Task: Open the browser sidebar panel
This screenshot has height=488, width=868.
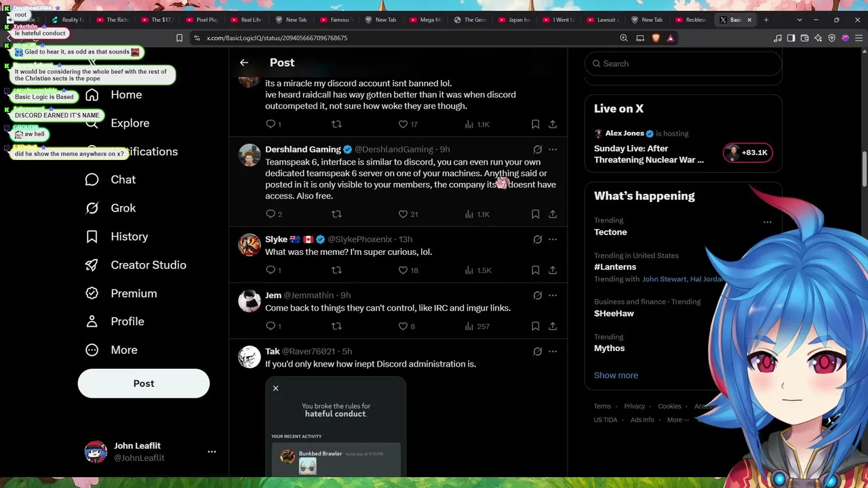Action: pyautogui.click(x=791, y=38)
